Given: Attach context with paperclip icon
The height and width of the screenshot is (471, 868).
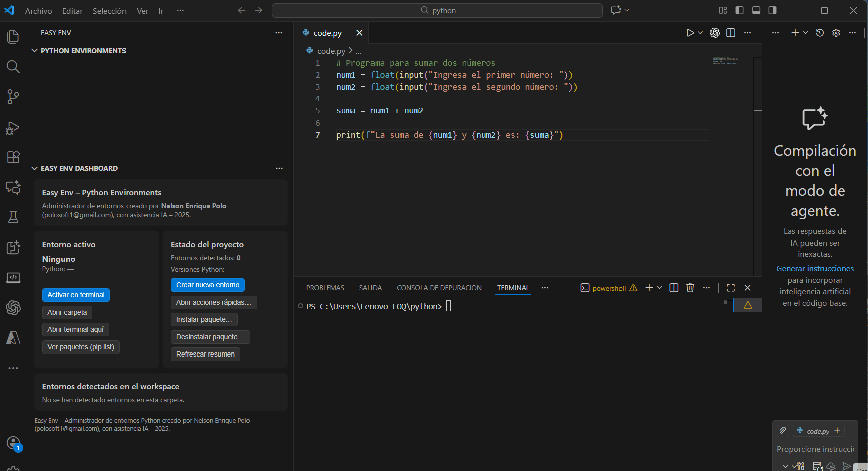Looking at the screenshot, I should coord(783,430).
